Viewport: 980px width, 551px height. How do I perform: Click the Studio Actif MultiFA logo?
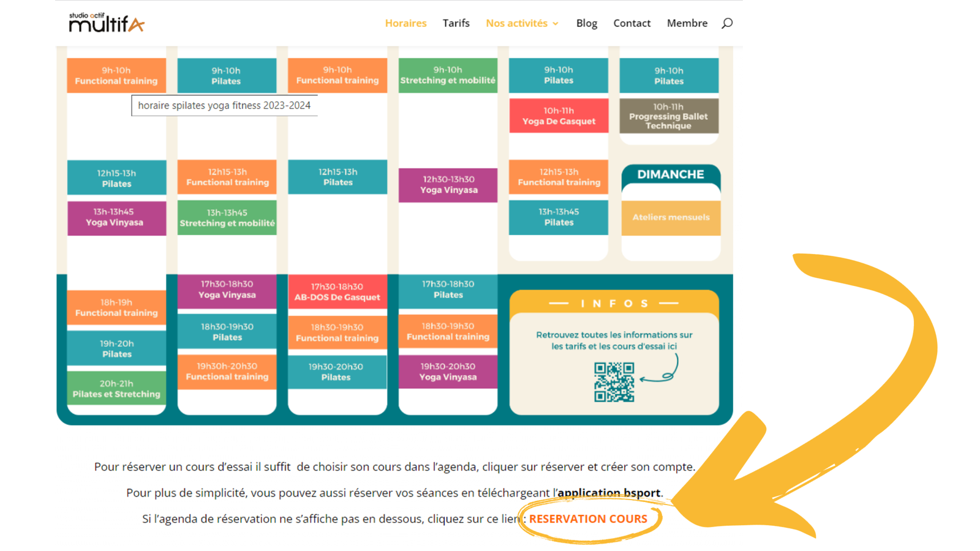click(x=107, y=23)
